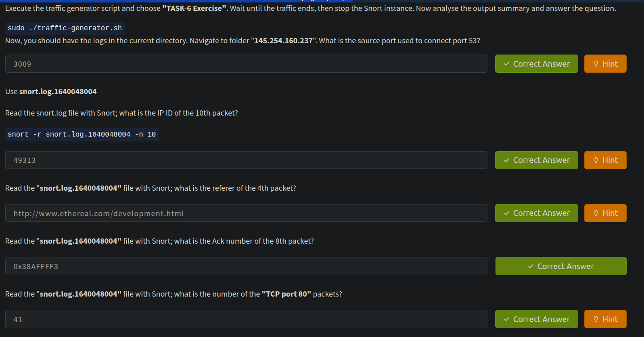Screen dimensions: 644x337
Task: Click the input field showing 49313
Action: 246,160
